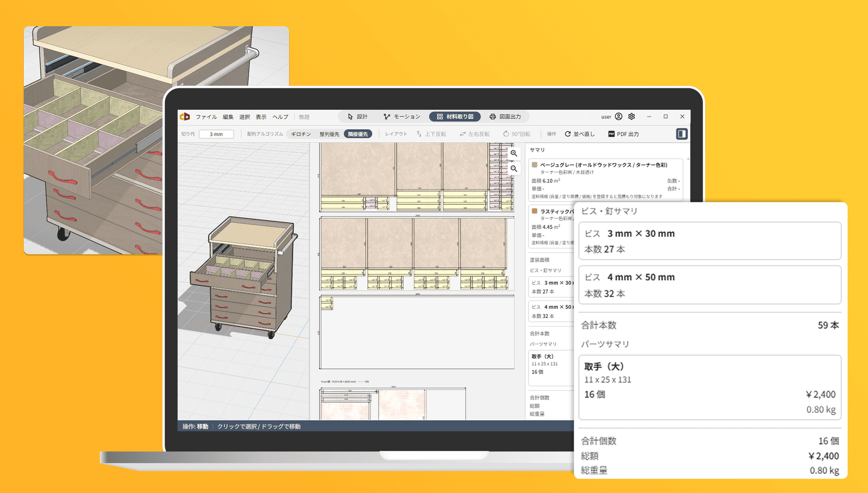Click the app logo icon

tap(185, 117)
